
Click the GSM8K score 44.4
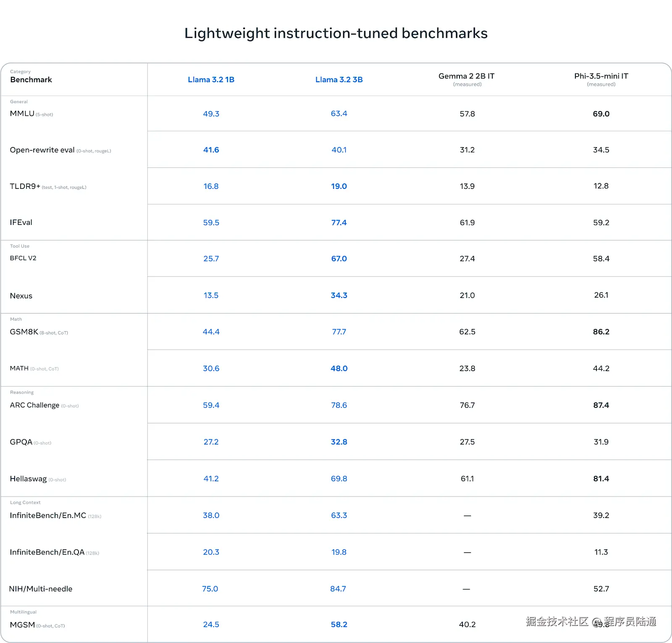[211, 332]
